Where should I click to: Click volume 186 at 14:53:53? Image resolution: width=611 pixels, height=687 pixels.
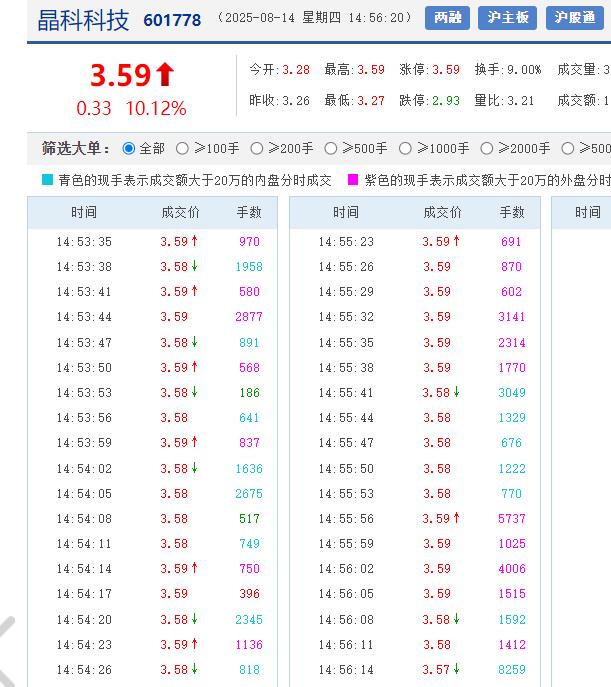point(250,393)
